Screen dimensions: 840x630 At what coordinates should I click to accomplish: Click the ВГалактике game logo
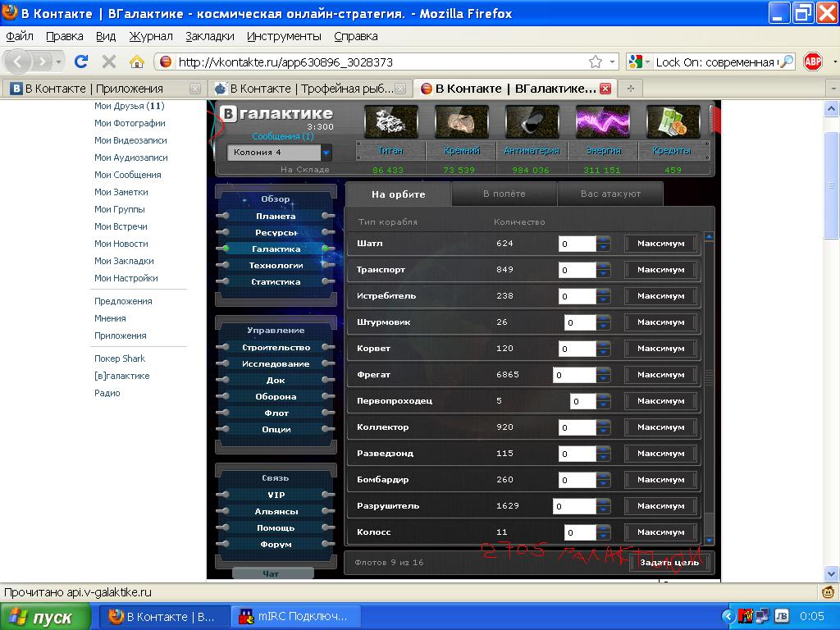[277, 113]
